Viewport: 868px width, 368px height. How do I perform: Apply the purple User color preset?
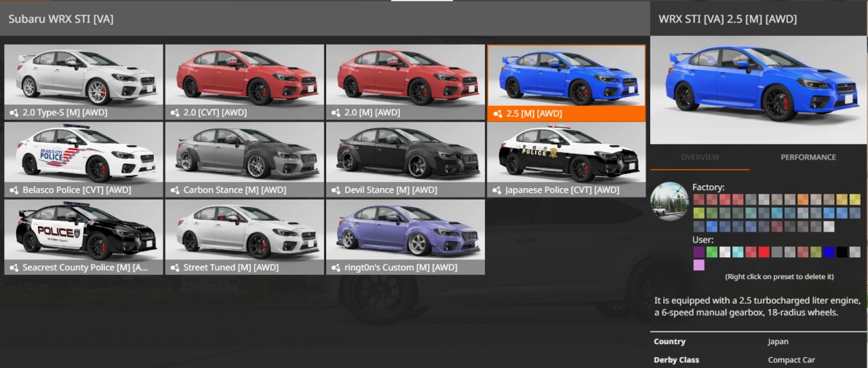tap(698, 252)
